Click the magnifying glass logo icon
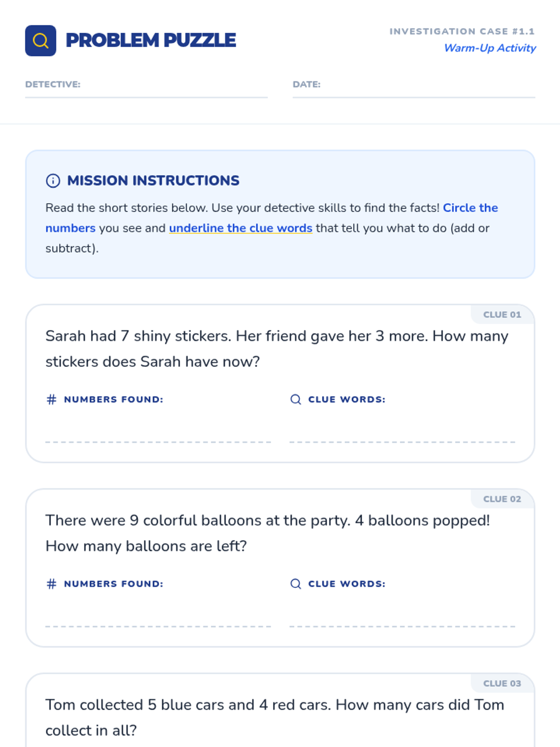 [x=41, y=41]
